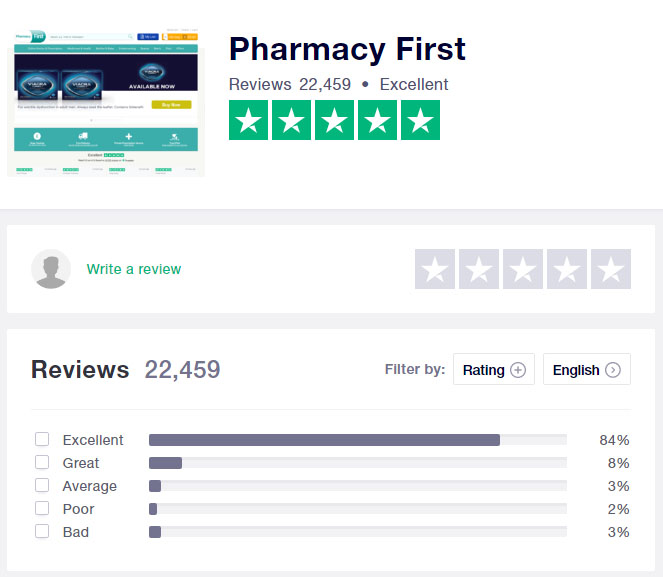Tick the Great reviews checkbox
663x577 pixels.
(x=42, y=462)
